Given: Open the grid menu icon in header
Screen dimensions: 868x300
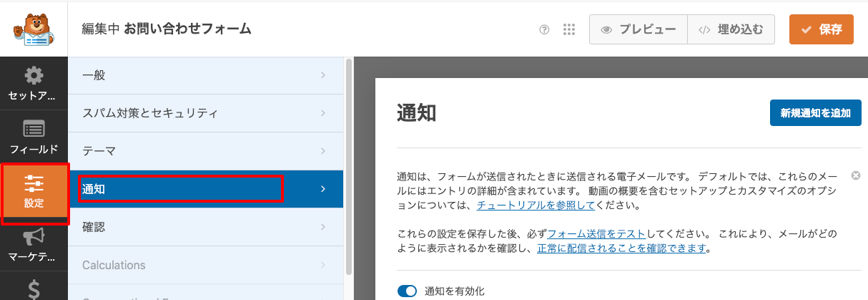Looking at the screenshot, I should [x=569, y=30].
